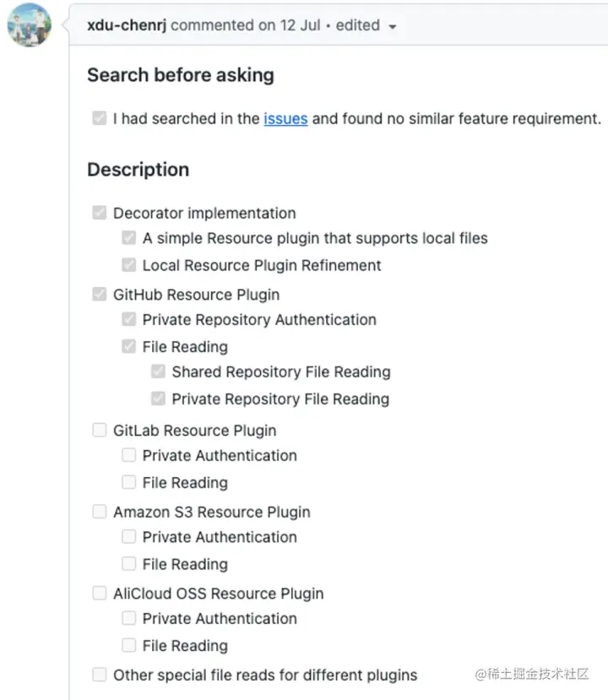Uncheck Decorator implementation checkbox
The height and width of the screenshot is (700, 608).
(x=100, y=213)
